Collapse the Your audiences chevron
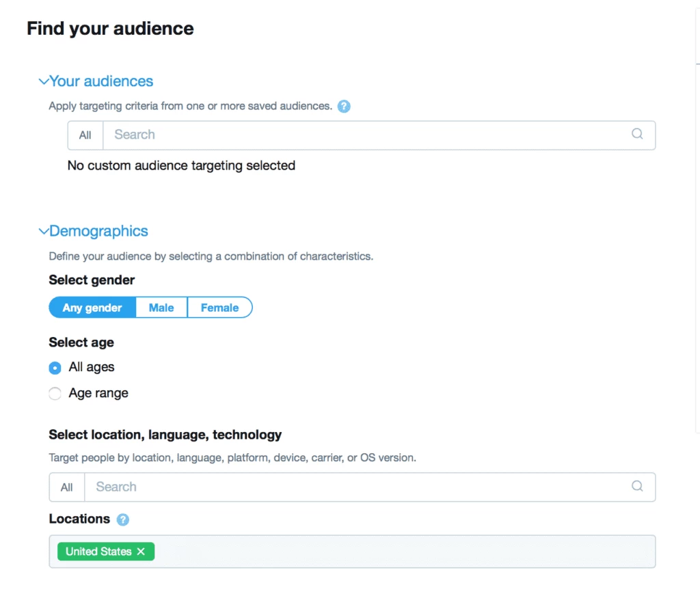 (43, 81)
